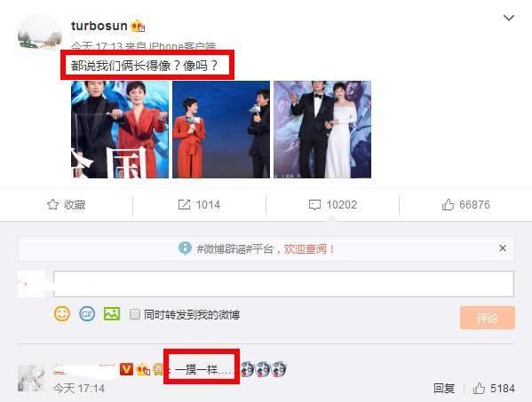
Task: Repost the post showing 1014 forwards
Action: coord(199,205)
